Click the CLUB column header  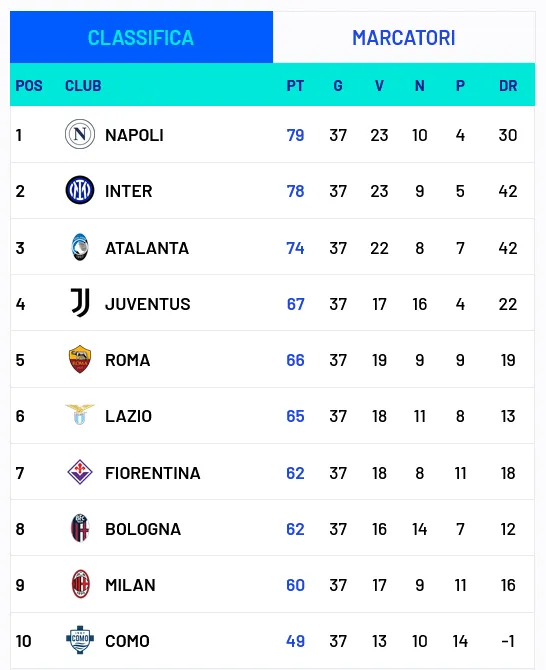[x=83, y=86]
